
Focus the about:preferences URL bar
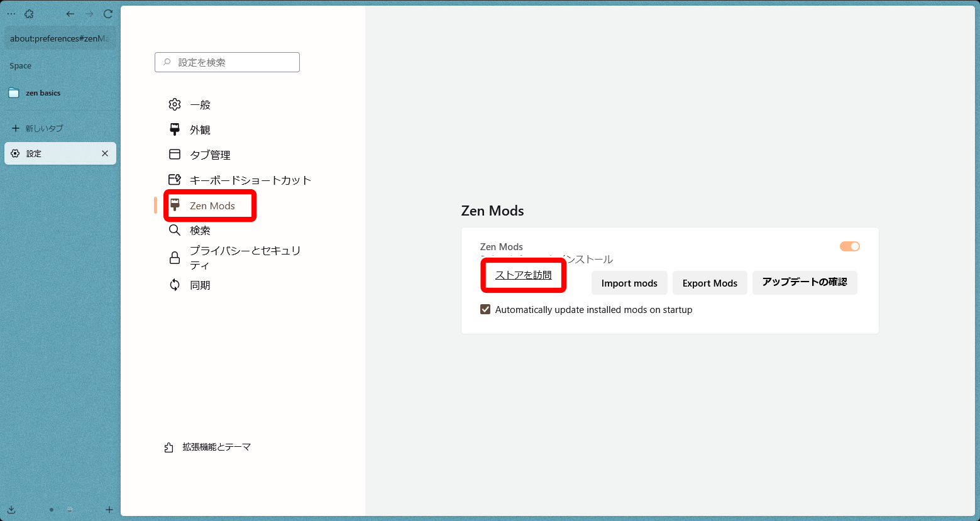click(x=60, y=38)
